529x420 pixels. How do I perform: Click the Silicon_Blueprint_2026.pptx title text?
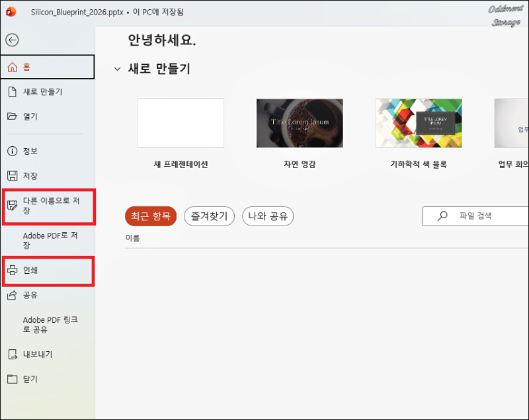point(77,12)
